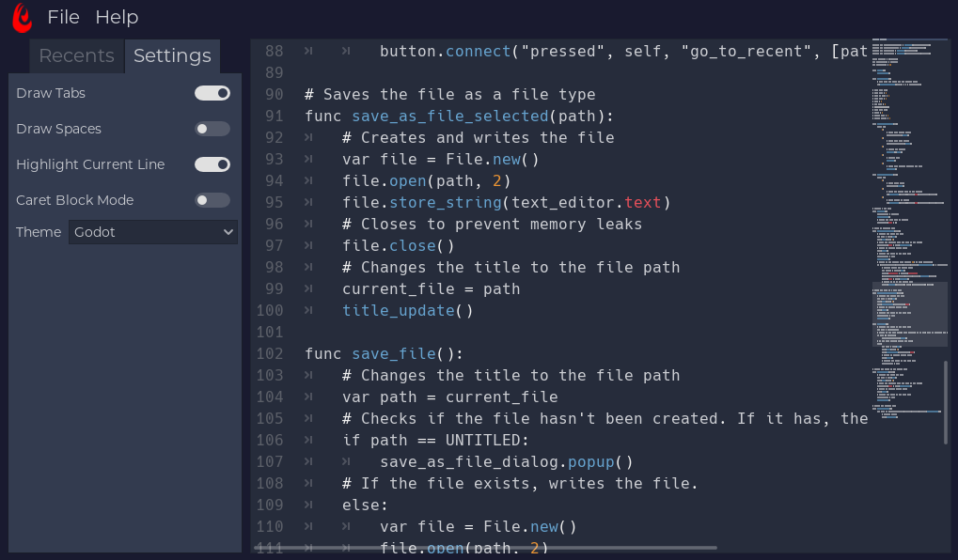Image resolution: width=958 pixels, height=560 pixels.
Task: Switch to the Recents tab
Action: pos(76,55)
